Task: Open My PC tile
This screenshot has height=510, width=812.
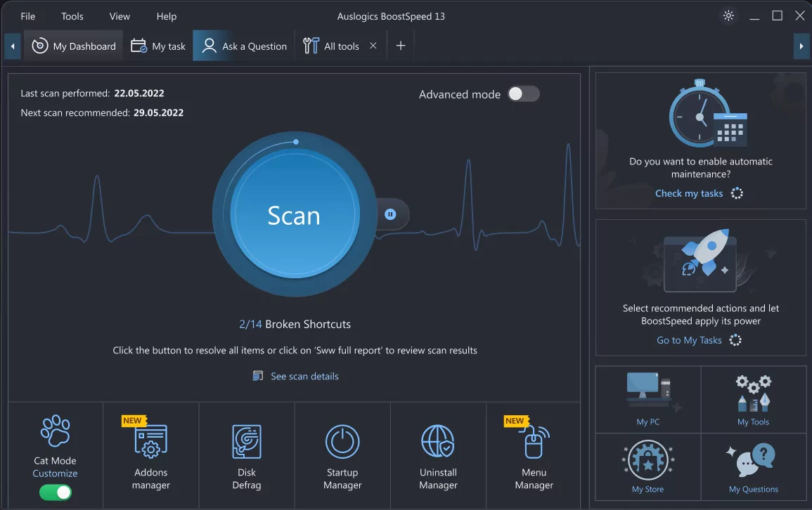Action: click(x=647, y=399)
